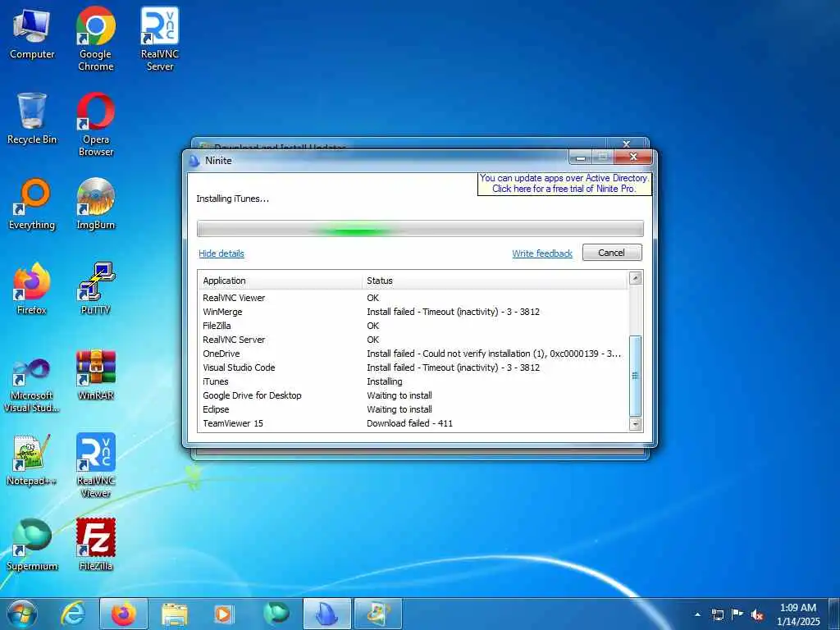This screenshot has height=630, width=840.
Task: Click the Download failed - 411 status
Action: pyautogui.click(x=410, y=423)
